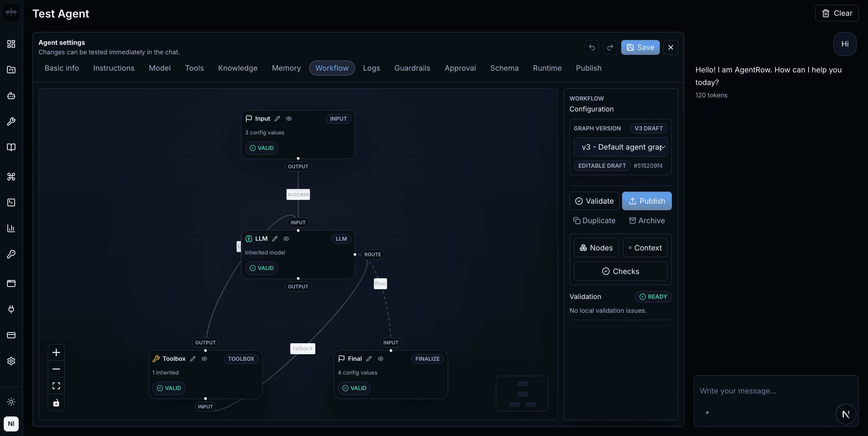Edit the Input node with pencil icon
868x436 pixels.
click(x=277, y=119)
